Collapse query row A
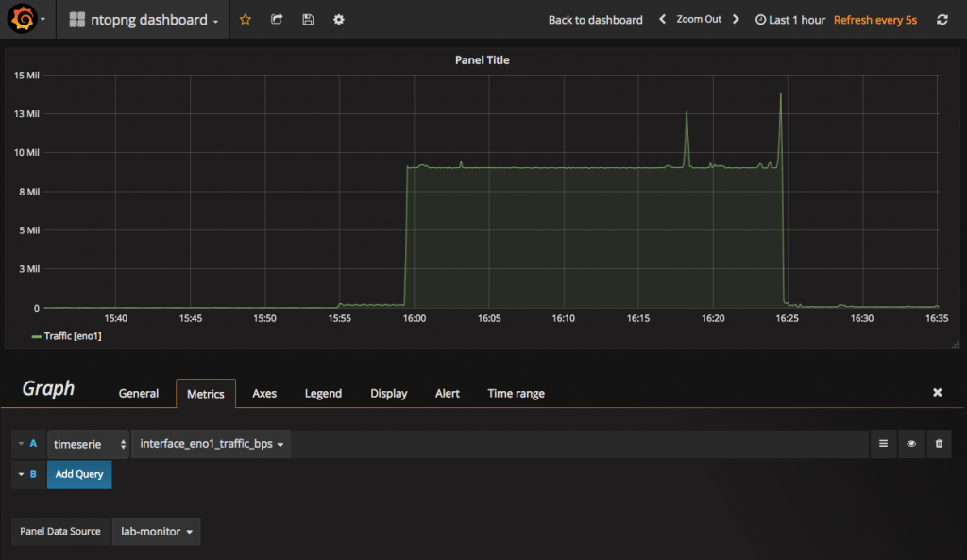The width and height of the screenshot is (967, 560). point(21,444)
